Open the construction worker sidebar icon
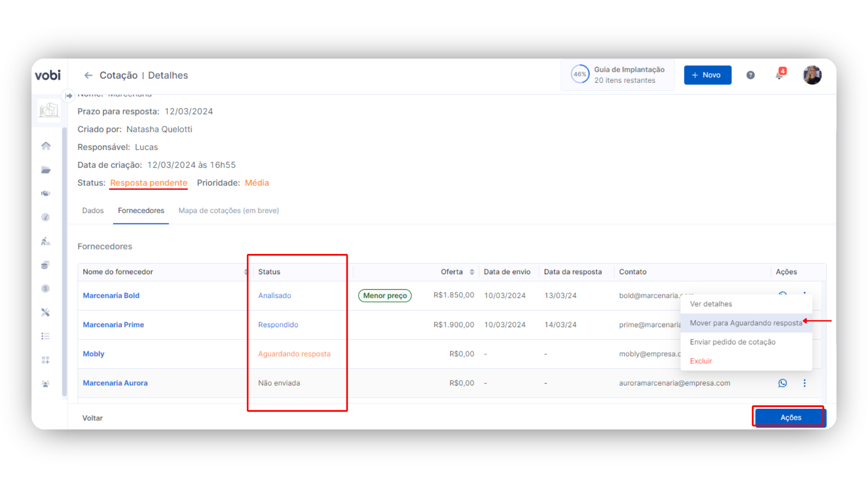Screen dimensions: 868x488 (x=46, y=241)
